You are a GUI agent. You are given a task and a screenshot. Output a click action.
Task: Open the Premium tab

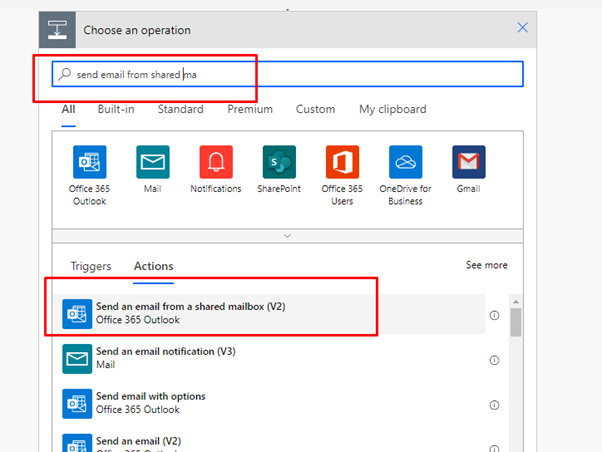click(x=250, y=109)
